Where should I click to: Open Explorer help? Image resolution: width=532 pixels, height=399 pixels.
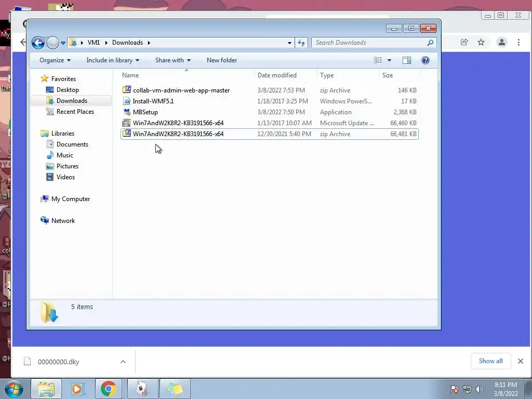[425, 60]
